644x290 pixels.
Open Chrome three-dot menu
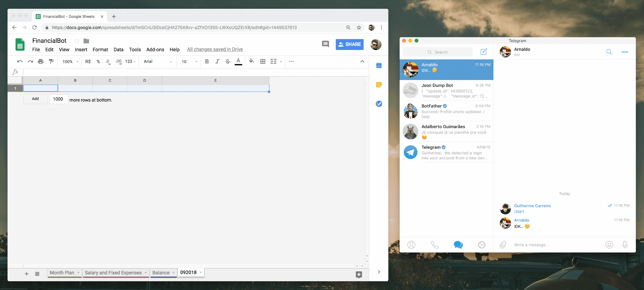coord(381,27)
